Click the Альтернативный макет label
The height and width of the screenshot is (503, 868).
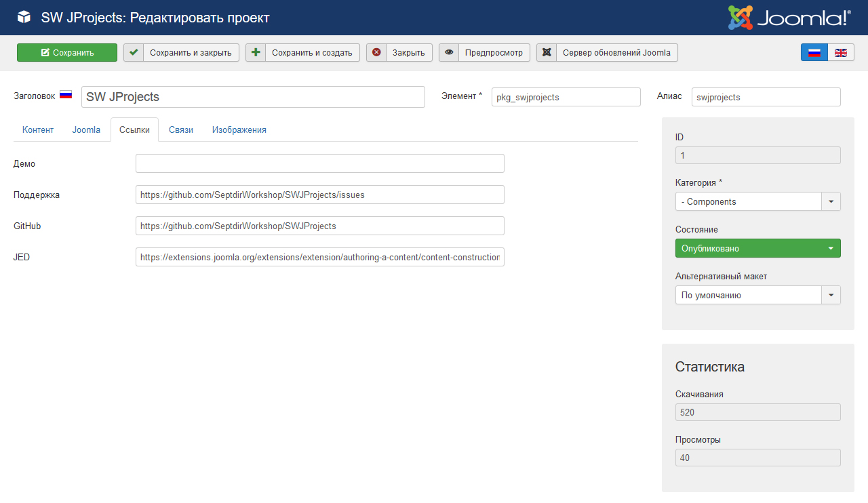pyautogui.click(x=721, y=276)
